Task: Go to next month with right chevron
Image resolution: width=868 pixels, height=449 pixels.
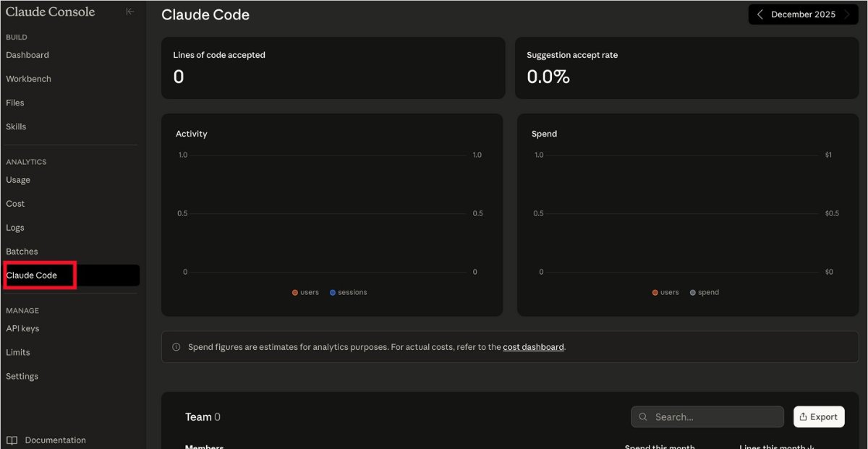Action: 848,14
